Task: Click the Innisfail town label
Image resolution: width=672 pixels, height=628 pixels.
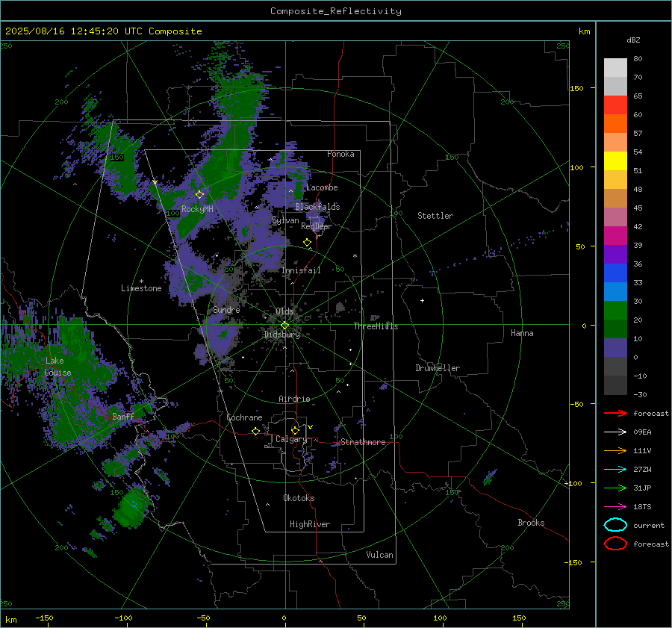Action: pyautogui.click(x=301, y=270)
